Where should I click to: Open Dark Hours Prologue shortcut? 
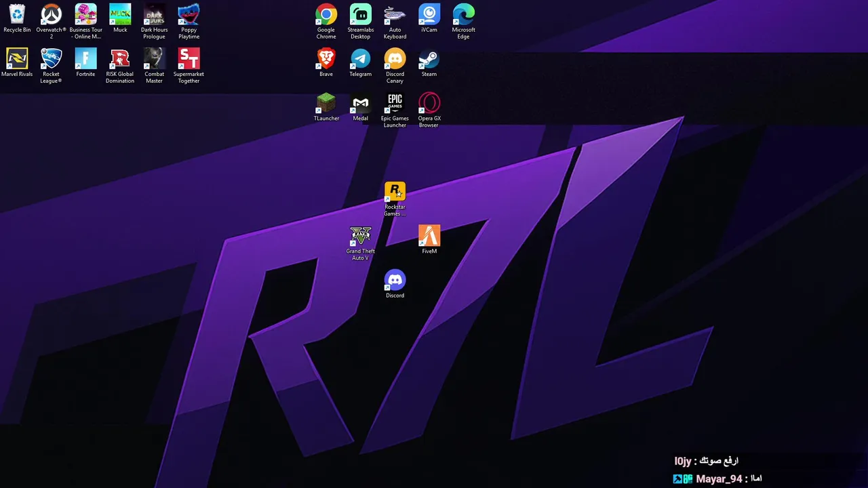pos(154,21)
